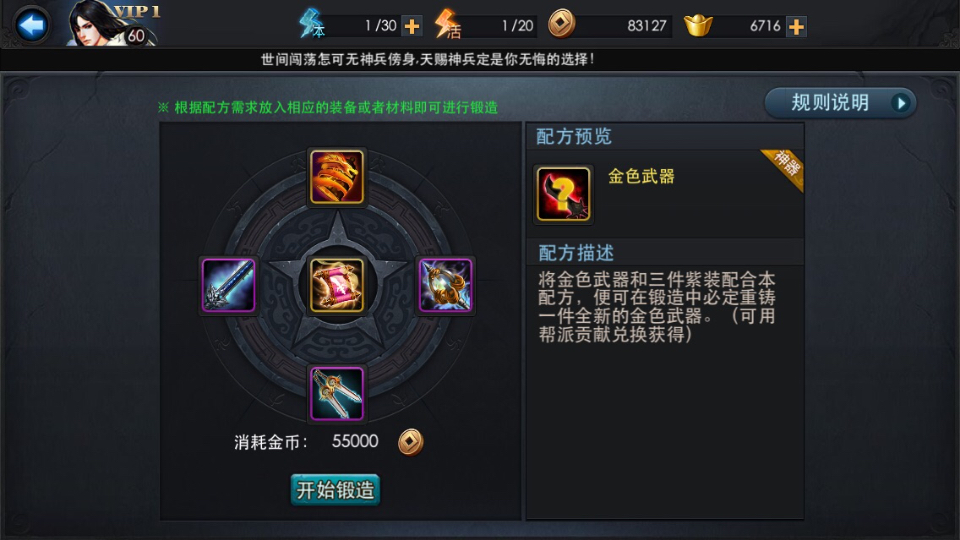This screenshot has width=960, height=540.
Task: Tap the gold ingot currency icon
Action: tap(698, 25)
